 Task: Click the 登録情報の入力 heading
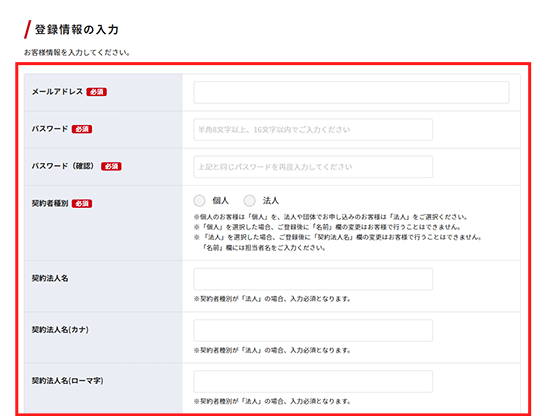point(77,30)
